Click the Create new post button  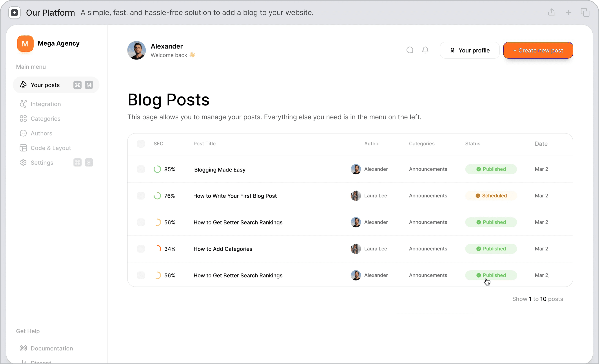[538, 50]
